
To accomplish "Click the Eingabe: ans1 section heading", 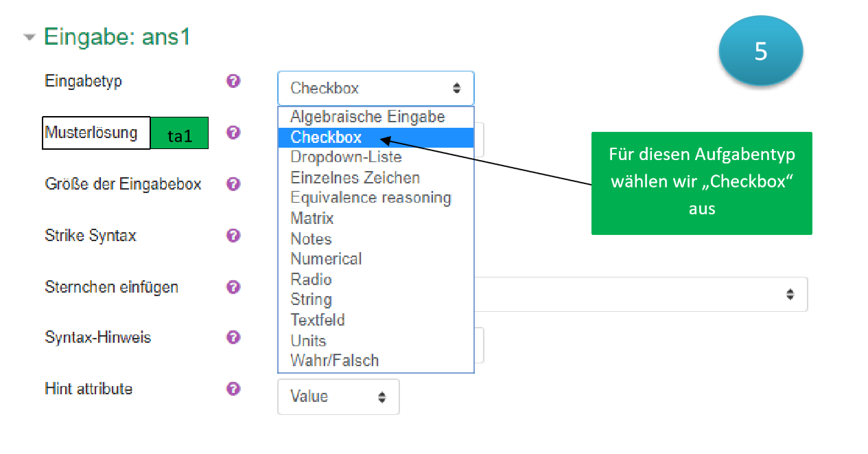I will (x=117, y=37).
